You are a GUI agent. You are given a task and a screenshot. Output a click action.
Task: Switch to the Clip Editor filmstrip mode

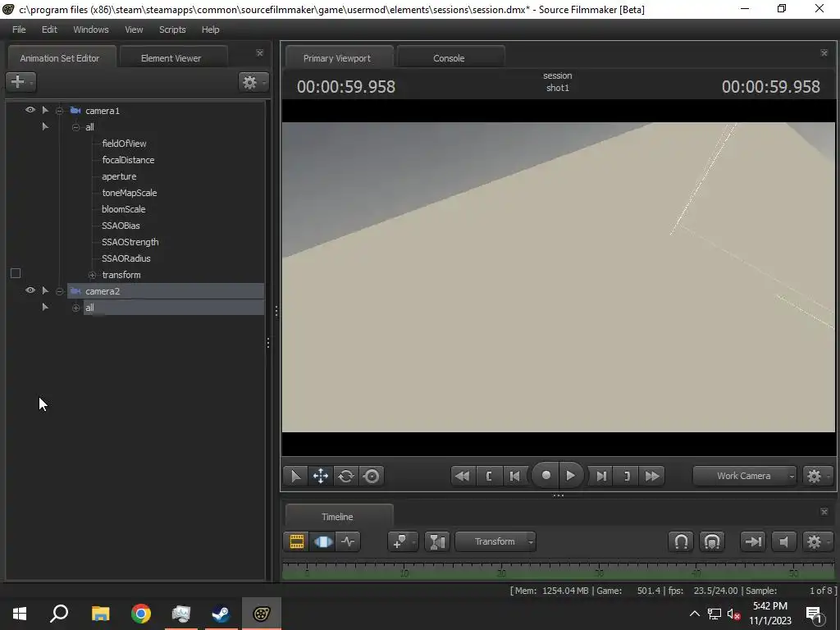point(296,541)
